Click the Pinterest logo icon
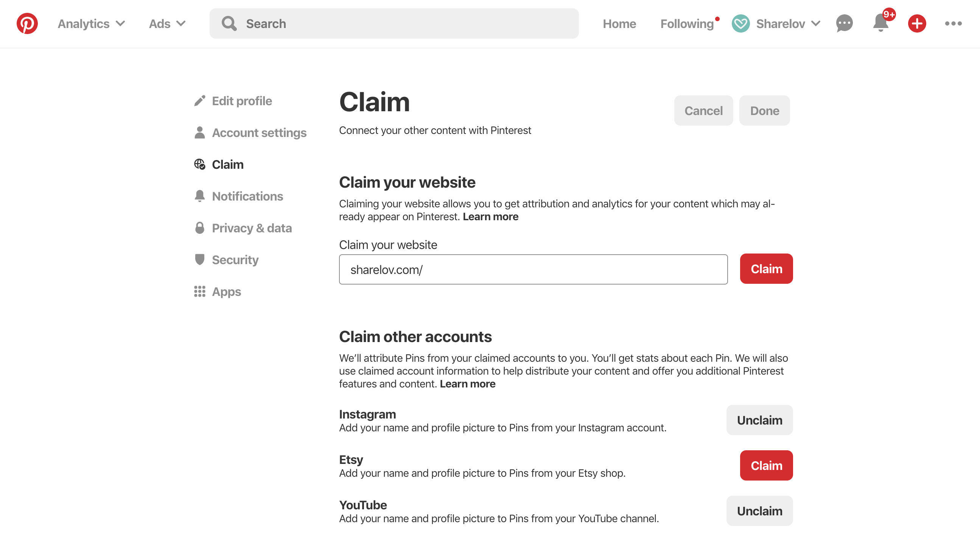Viewport: 980px width, 560px height. click(27, 23)
